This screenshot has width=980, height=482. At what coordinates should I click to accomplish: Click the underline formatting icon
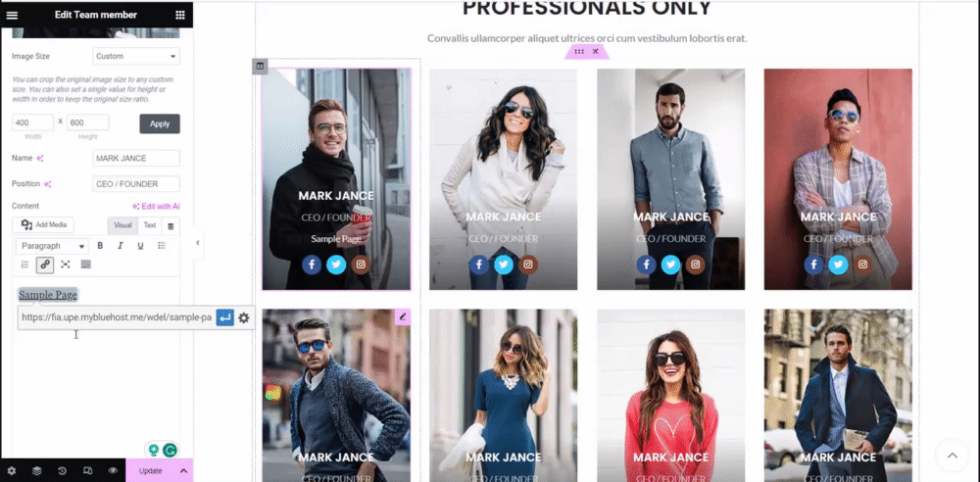[140, 246]
